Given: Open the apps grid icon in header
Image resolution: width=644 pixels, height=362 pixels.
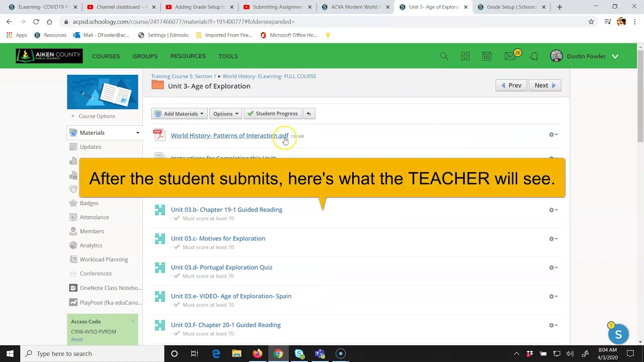Looking at the screenshot, I should 465,56.
